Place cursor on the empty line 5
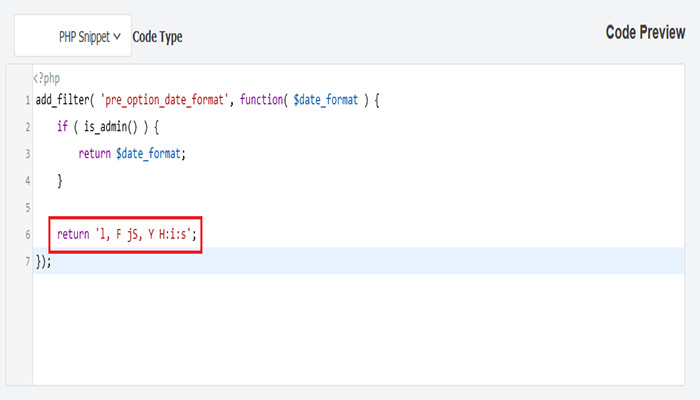The width and height of the screenshot is (700, 400). coord(200,208)
